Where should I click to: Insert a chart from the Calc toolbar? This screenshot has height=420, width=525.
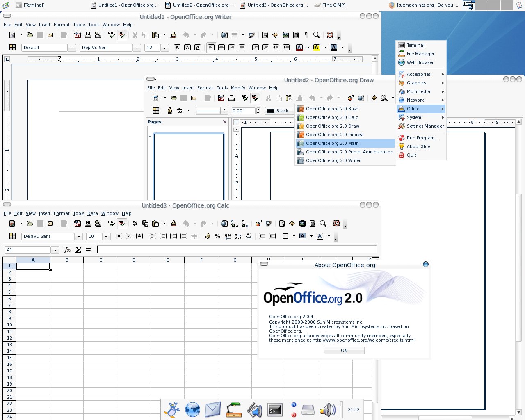click(258, 224)
